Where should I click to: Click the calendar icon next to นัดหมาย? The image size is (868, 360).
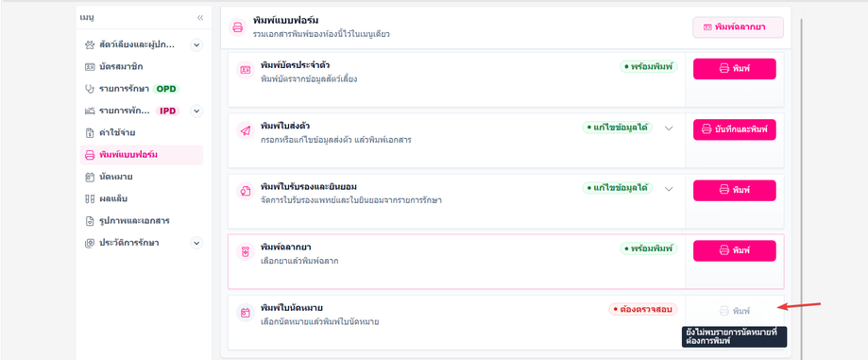tap(90, 178)
